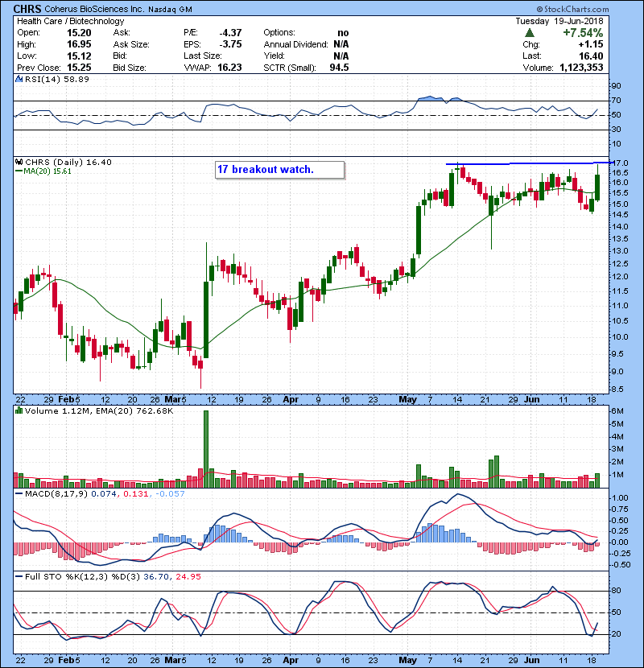Click the 17.0 price axis label
This screenshot has height=668, width=644.
click(x=620, y=163)
